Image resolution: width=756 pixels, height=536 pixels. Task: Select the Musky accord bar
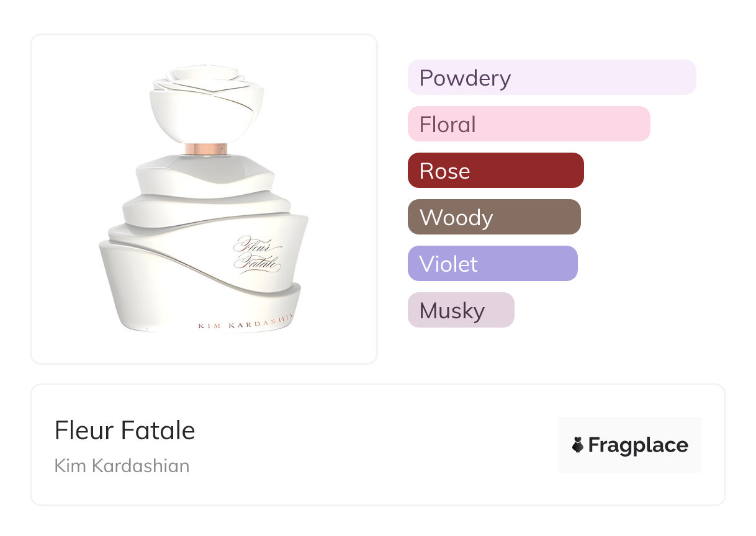coord(461,310)
